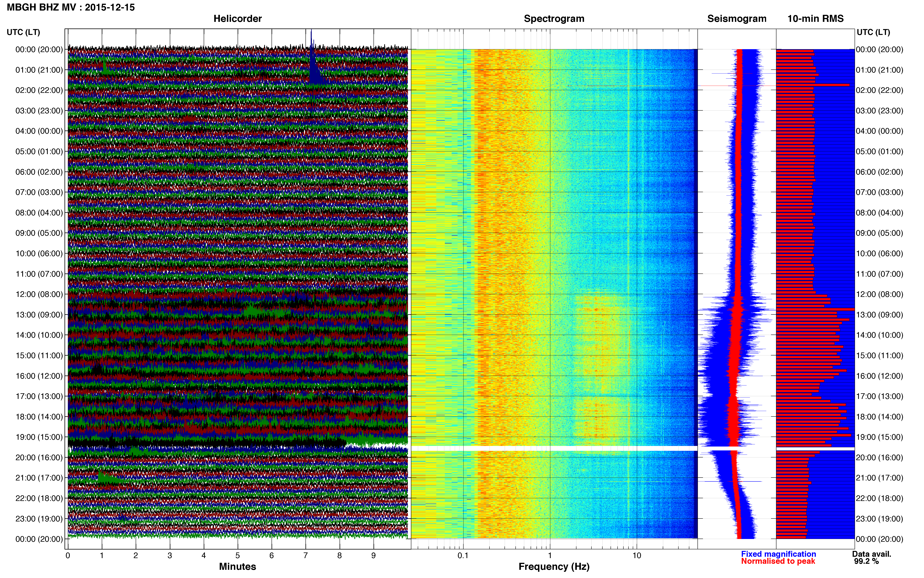
Task: Select the Spectrogram panel heading
Action: [554, 19]
